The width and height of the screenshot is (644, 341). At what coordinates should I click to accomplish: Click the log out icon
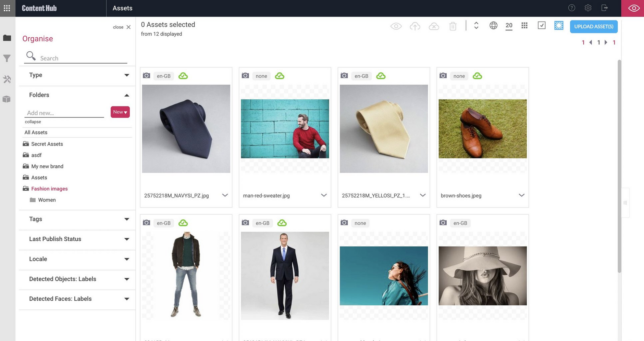click(x=605, y=8)
